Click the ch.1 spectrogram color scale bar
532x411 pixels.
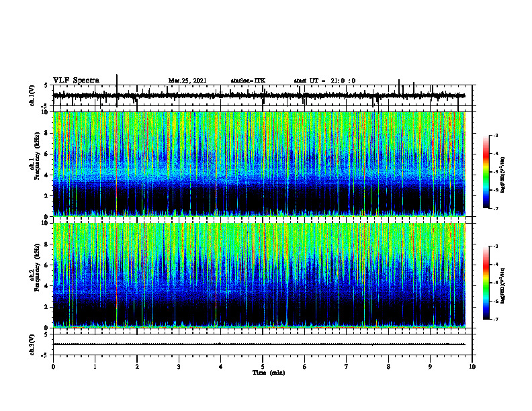pos(486,172)
